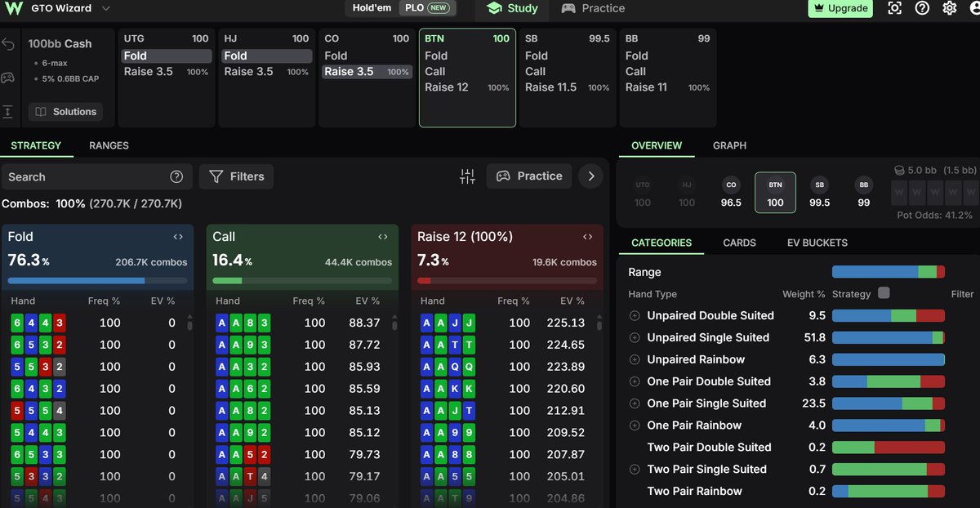Expand Unpaired Double Suited category
Viewport: 980px width, 508px height.
coord(635,315)
